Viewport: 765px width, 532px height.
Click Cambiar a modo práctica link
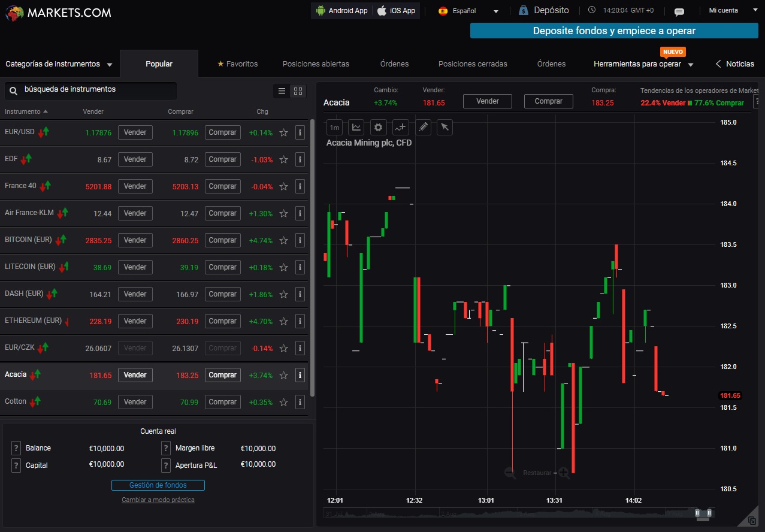click(x=158, y=500)
